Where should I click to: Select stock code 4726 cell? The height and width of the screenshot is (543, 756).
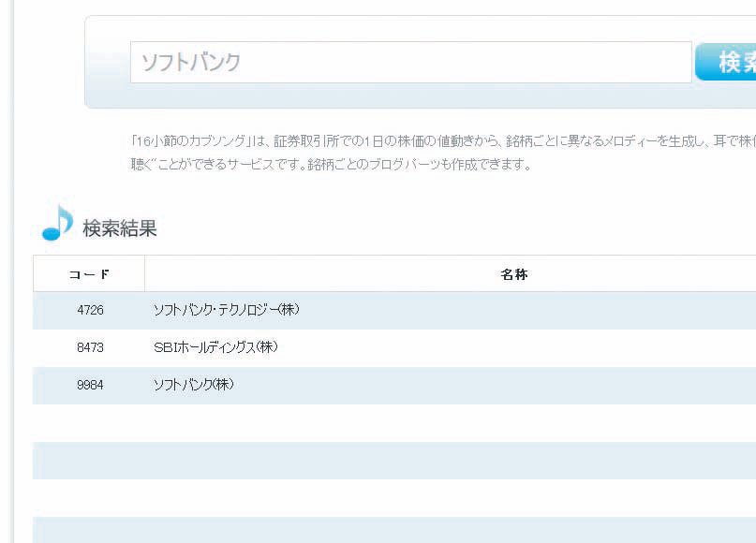click(90, 310)
